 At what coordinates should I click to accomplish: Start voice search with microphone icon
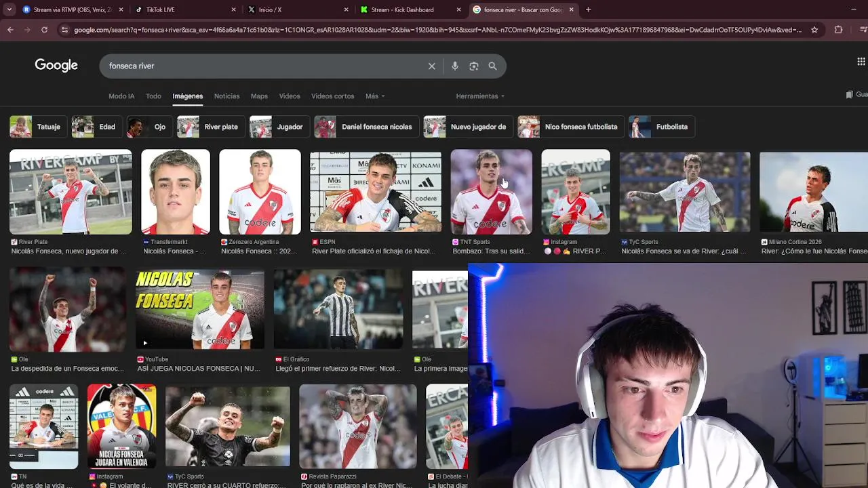tap(455, 66)
